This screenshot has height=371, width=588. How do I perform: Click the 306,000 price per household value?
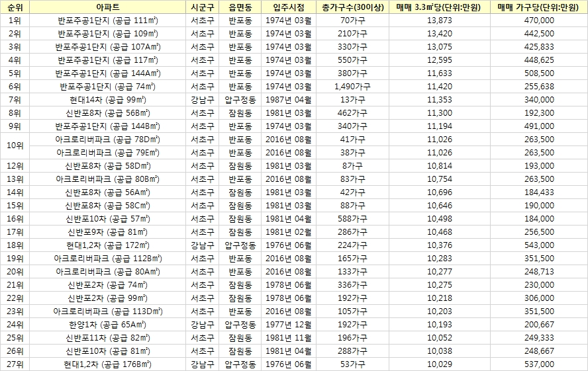539,298
